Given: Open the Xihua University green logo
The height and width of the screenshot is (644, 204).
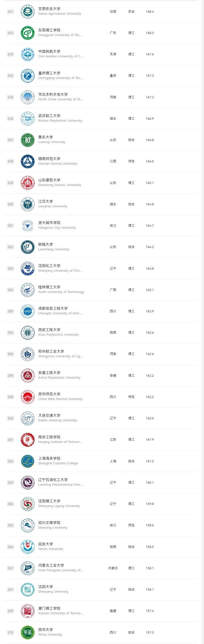Looking at the screenshot, I should point(28,632).
